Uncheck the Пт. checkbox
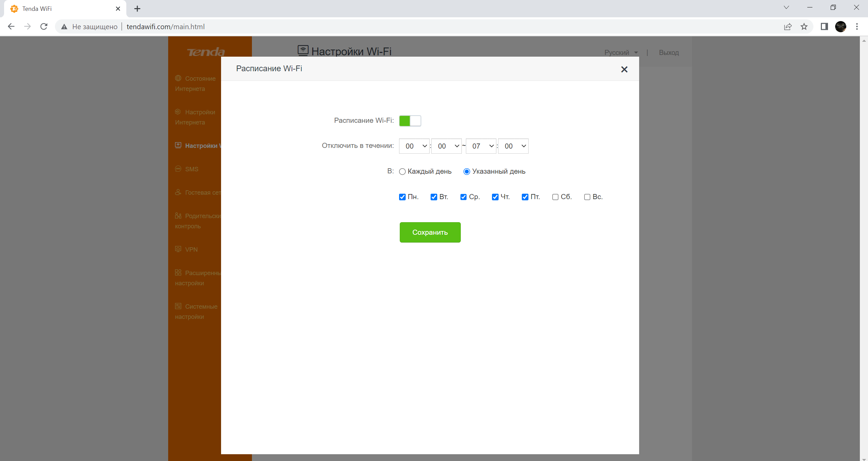868x461 pixels. tap(525, 197)
